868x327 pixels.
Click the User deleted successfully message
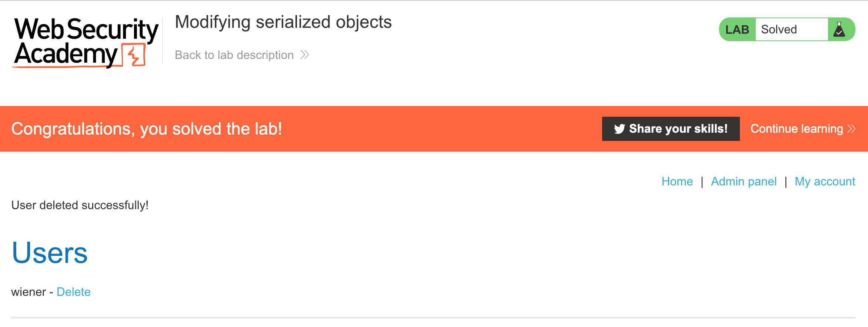pos(80,205)
